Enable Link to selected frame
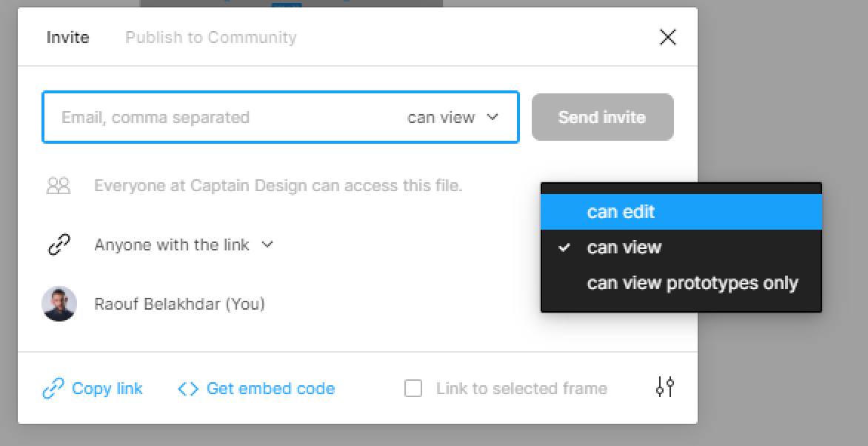Image resolution: width=868 pixels, height=446 pixels. 413,387
